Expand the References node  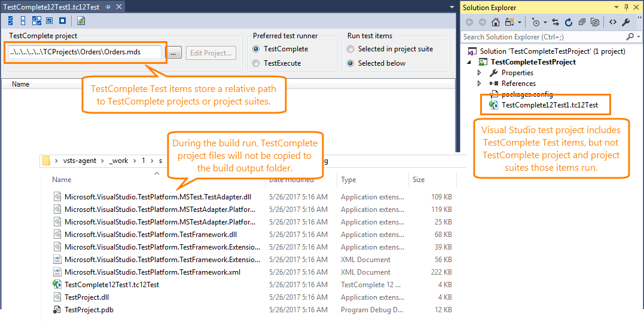point(479,84)
